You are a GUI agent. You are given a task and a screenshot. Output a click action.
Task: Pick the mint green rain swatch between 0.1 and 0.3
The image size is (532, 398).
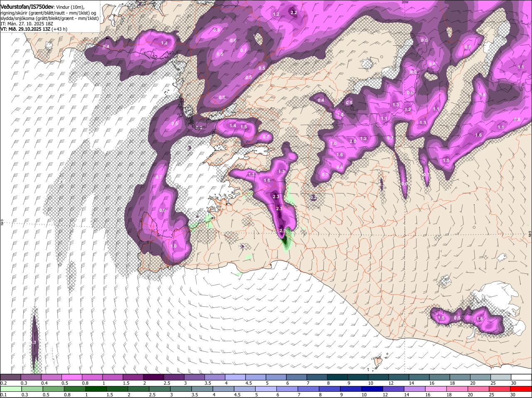(x=10, y=389)
